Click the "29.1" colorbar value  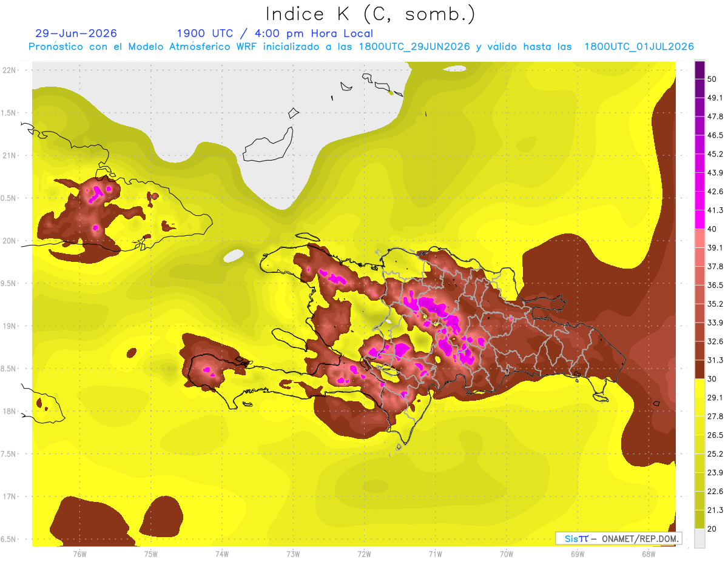click(715, 398)
